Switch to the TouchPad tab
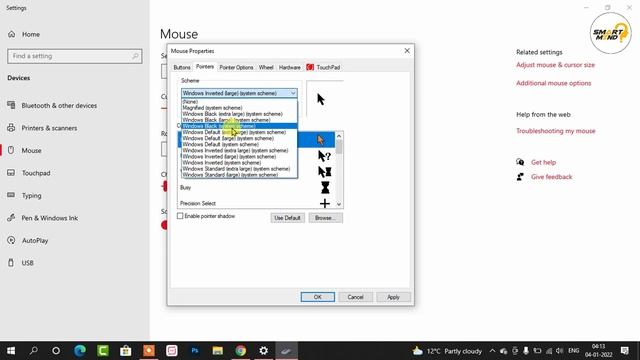This screenshot has width=640, height=360. pos(323,67)
